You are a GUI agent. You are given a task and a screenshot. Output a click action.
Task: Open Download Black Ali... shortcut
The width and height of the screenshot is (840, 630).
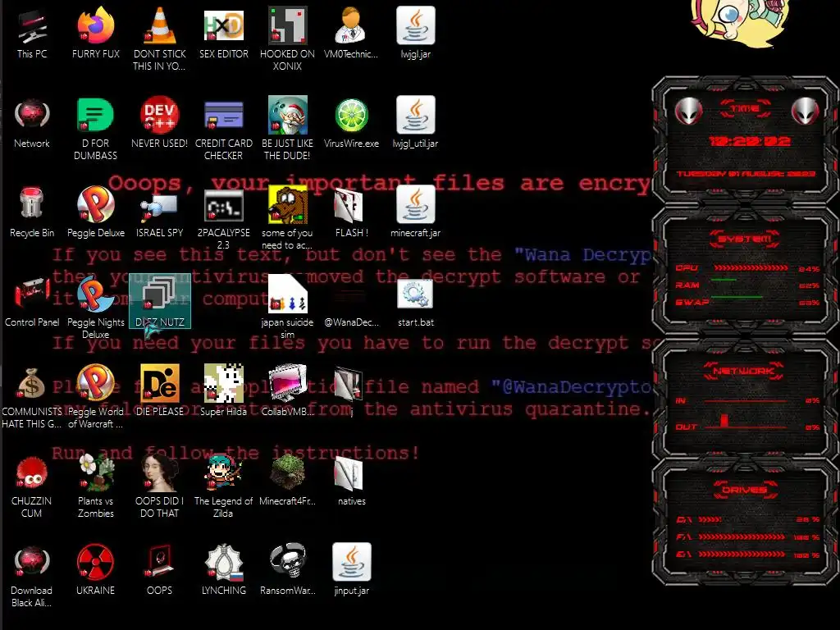[x=32, y=575]
